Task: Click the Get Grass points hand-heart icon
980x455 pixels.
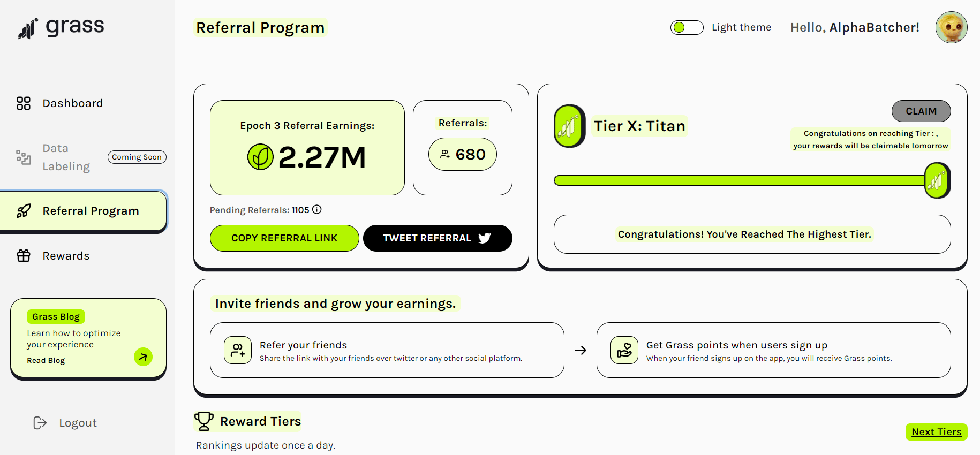Action: tap(624, 350)
